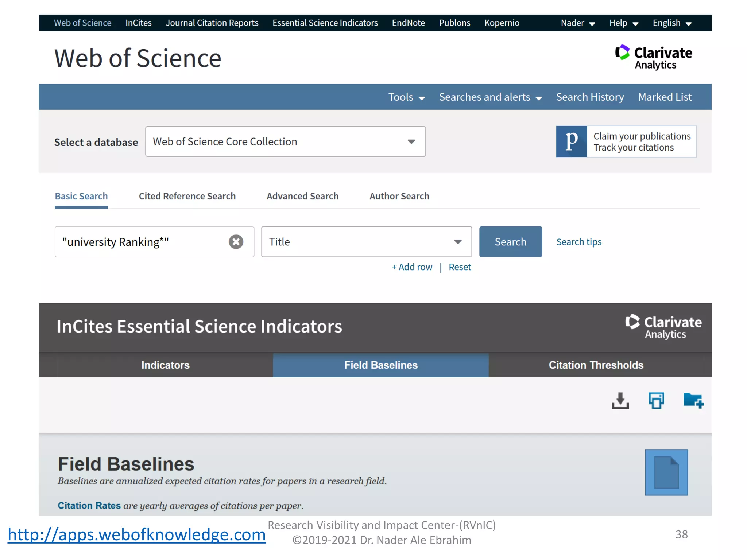The image size is (747, 560).
Task: Click the save-to-folder icon with the plus sign
Action: (x=693, y=401)
